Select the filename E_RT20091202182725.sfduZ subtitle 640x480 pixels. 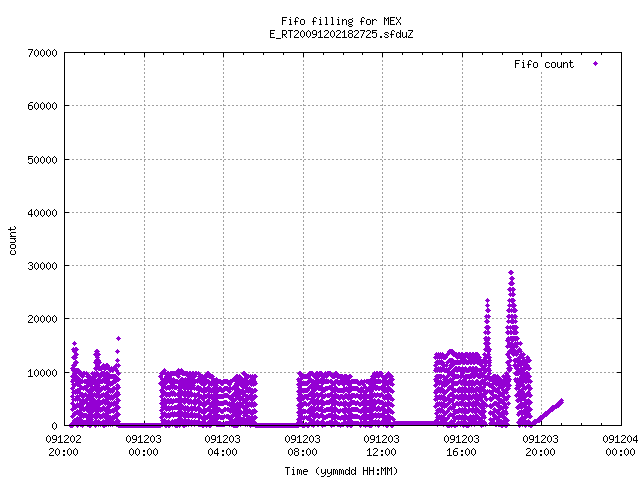341,34
